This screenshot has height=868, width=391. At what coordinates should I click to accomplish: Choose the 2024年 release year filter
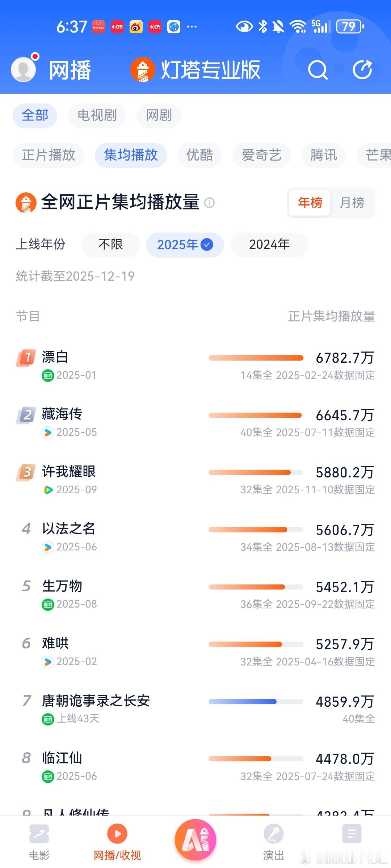point(269,245)
